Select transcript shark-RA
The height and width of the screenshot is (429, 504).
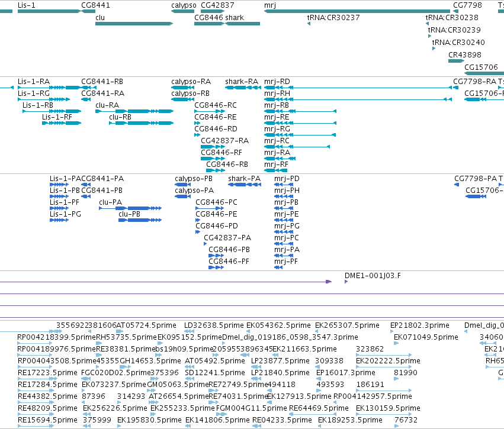coord(243,88)
